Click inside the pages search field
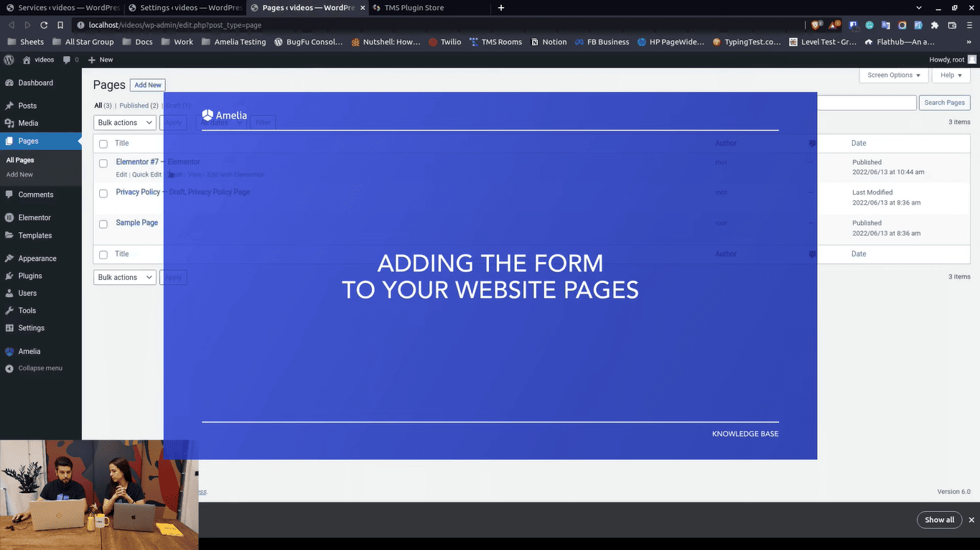 [867, 103]
